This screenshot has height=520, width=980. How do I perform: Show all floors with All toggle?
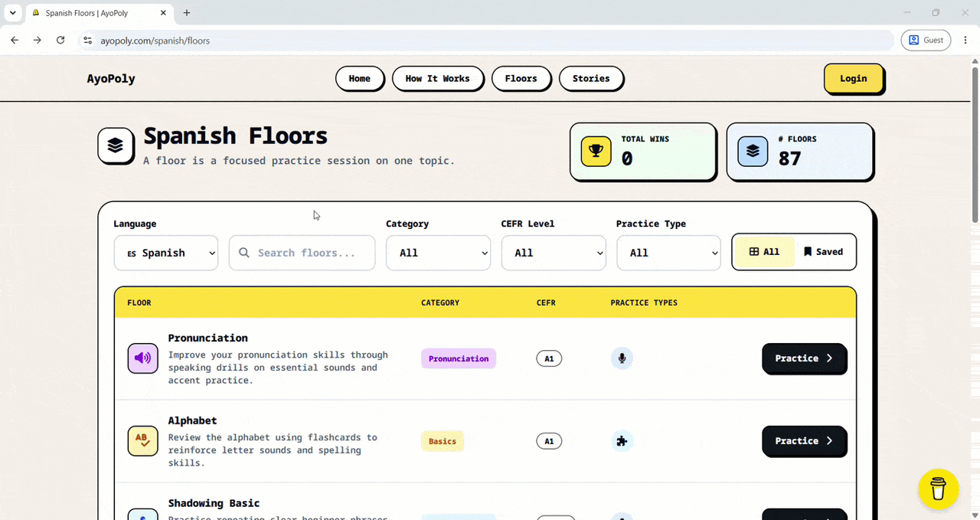coord(764,252)
